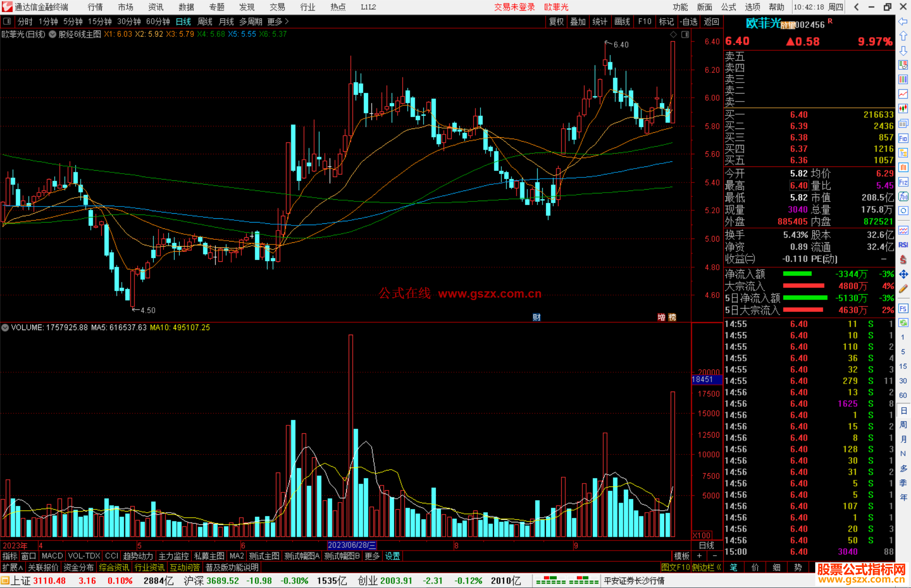
Task: Click the 画线 drawing button
Action: (622, 21)
